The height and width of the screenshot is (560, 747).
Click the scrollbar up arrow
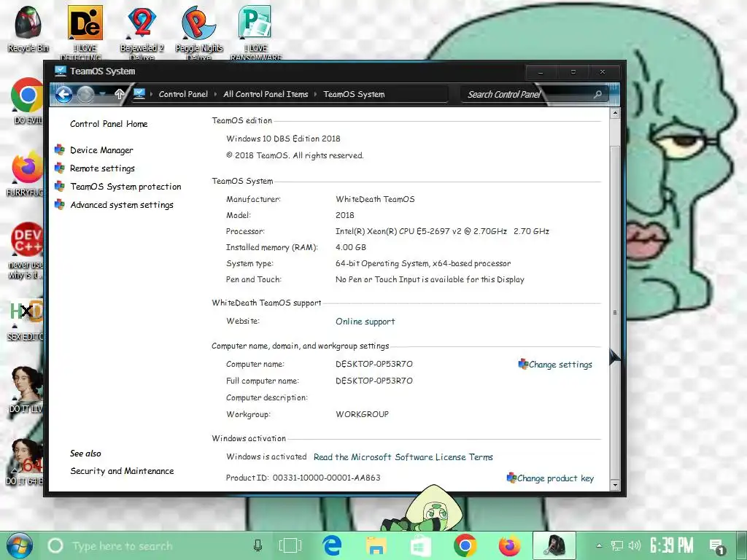tap(615, 113)
